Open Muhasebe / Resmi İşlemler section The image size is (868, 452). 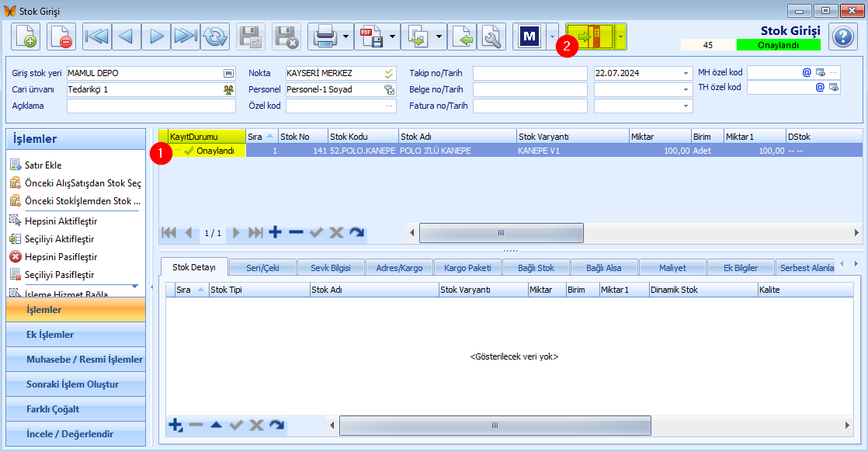76,360
